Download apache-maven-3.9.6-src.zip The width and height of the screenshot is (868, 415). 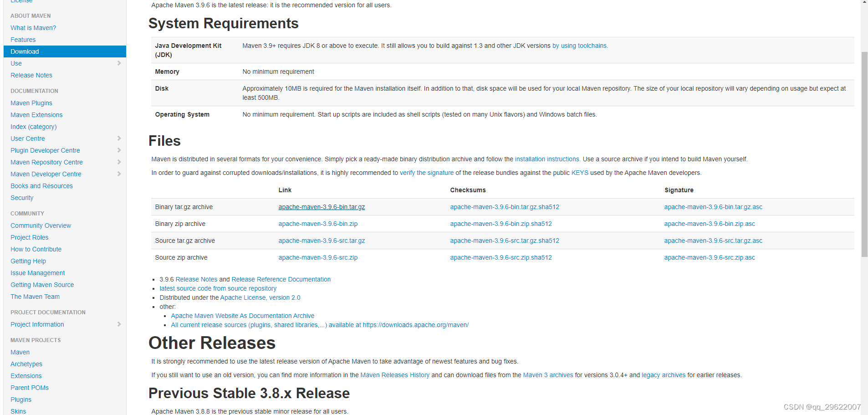click(318, 257)
